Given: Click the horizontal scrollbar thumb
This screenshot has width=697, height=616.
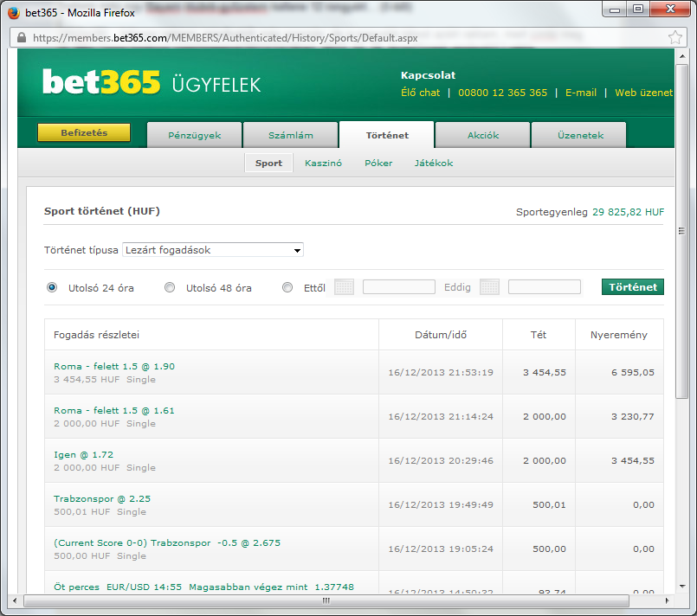Looking at the screenshot, I should (x=326, y=600).
